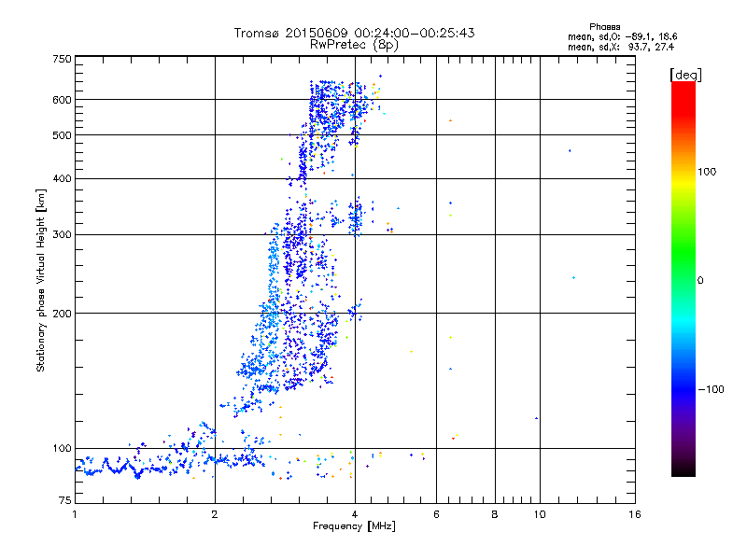Screen dimensions: 747x560
Task: Select the 'mean, sd,X: 93.7, 27.4' line
Action: [x=621, y=47]
